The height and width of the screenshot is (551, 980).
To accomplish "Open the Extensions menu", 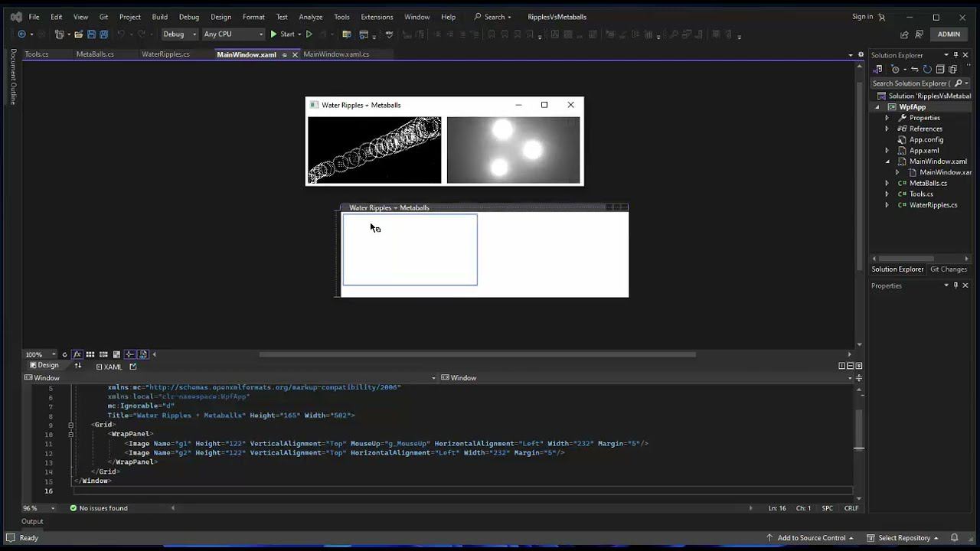I will click(x=377, y=17).
